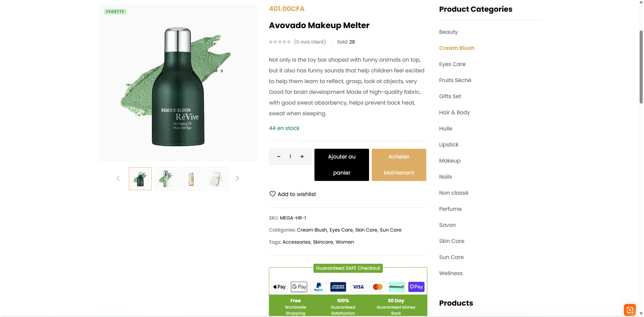Click the page vertical scrollbar
The image size is (644, 317).
[641, 66]
